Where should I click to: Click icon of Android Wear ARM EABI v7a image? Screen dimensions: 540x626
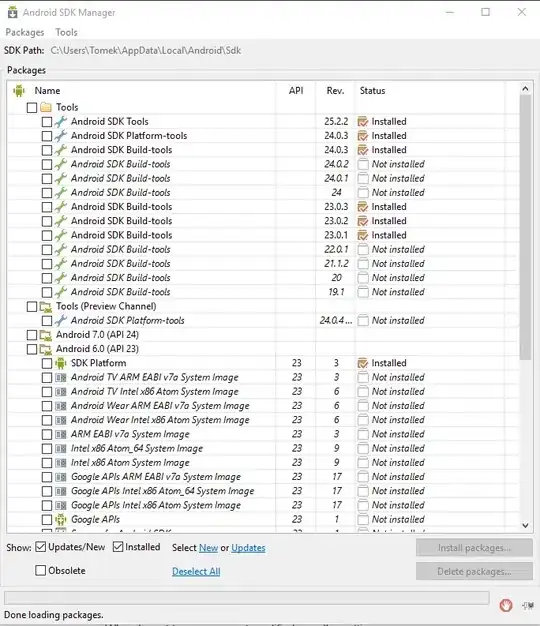(x=61, y=406)
